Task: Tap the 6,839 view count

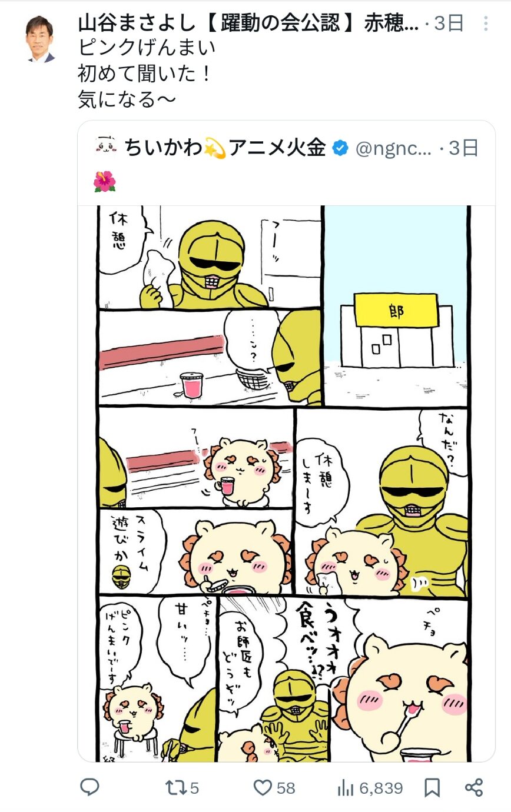Action: point(381,788)
